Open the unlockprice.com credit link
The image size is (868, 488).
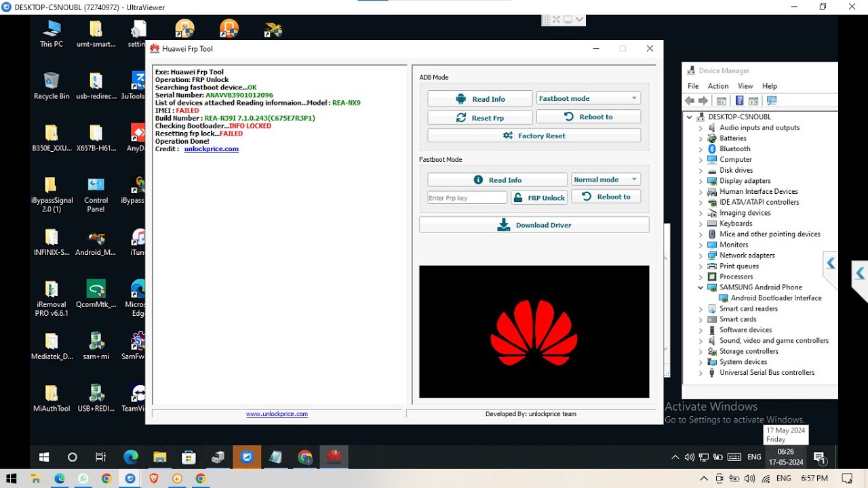(211, 149)
